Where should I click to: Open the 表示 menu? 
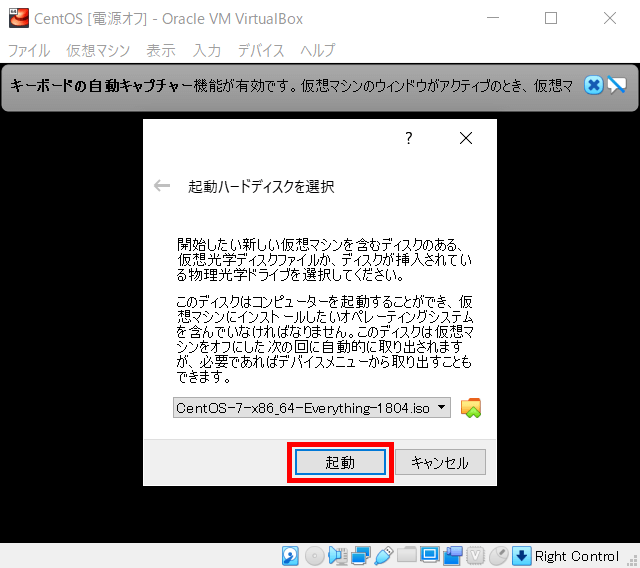pyautogui.click(x=161, y=51)
